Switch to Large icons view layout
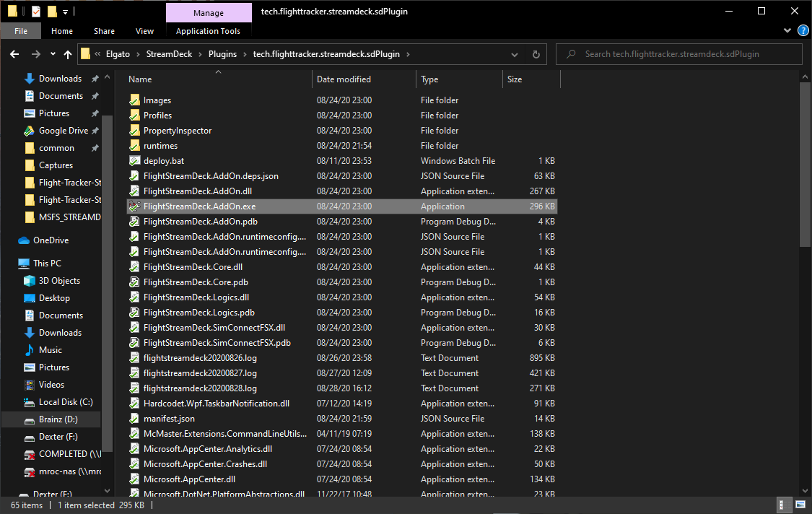 click(800, 505)
